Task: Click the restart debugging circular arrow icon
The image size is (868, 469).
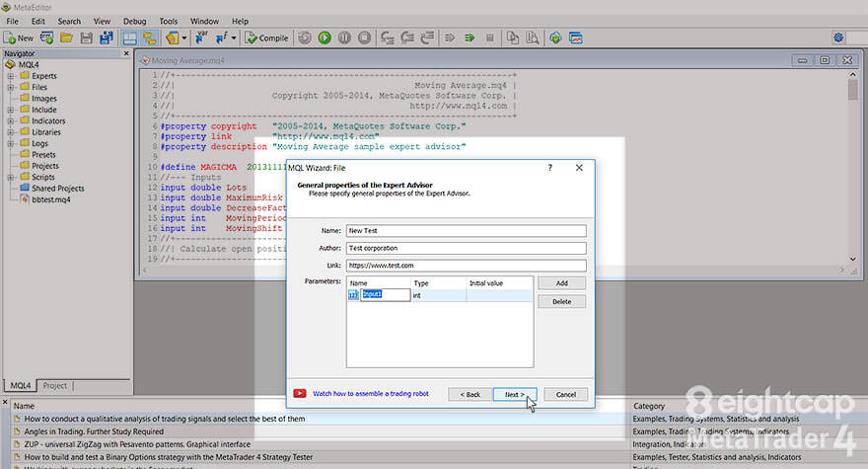Action: click(x=305, y=39)
